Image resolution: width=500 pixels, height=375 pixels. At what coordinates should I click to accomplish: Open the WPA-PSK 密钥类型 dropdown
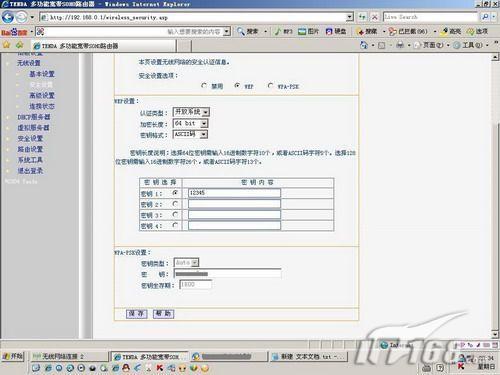point(187,263)
